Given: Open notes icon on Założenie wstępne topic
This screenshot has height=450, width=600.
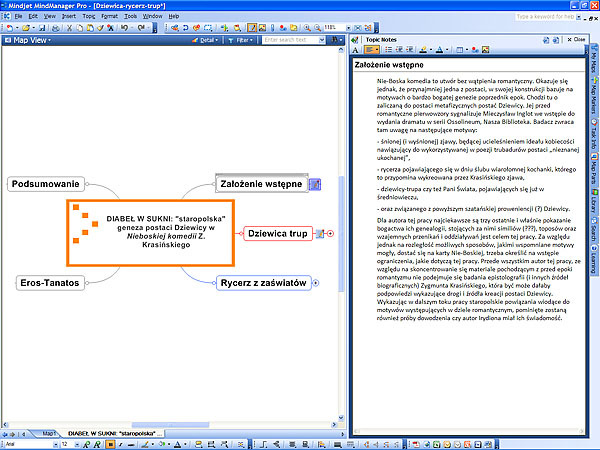Looking at the screenshot, I should pos(315,184).
